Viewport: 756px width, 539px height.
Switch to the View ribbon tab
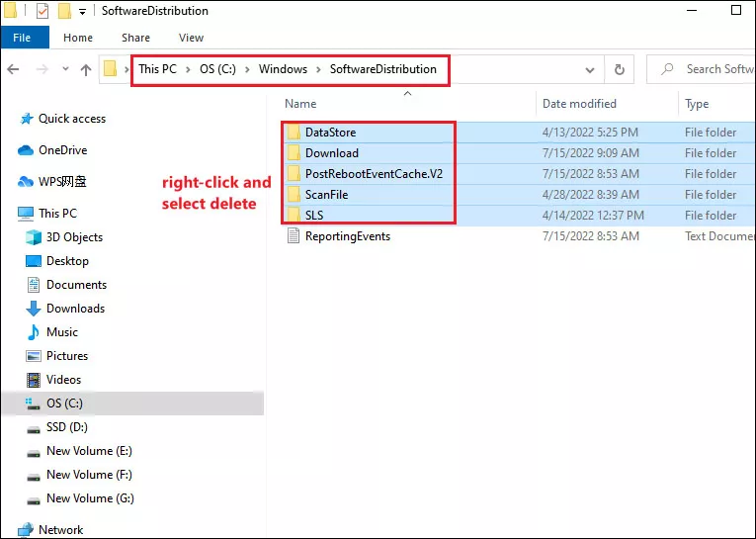coord(191,38)
